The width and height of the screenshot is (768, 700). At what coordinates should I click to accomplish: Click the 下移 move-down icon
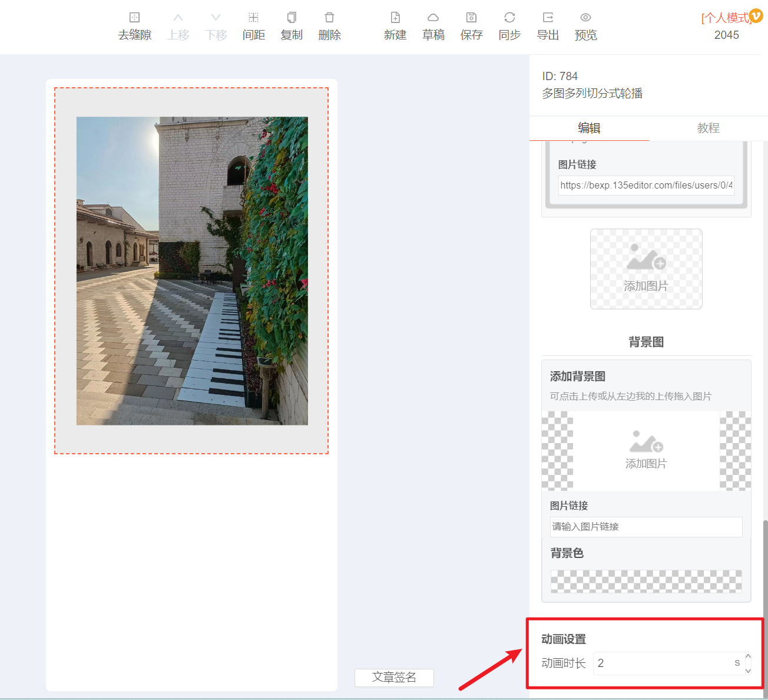(216, 18)
